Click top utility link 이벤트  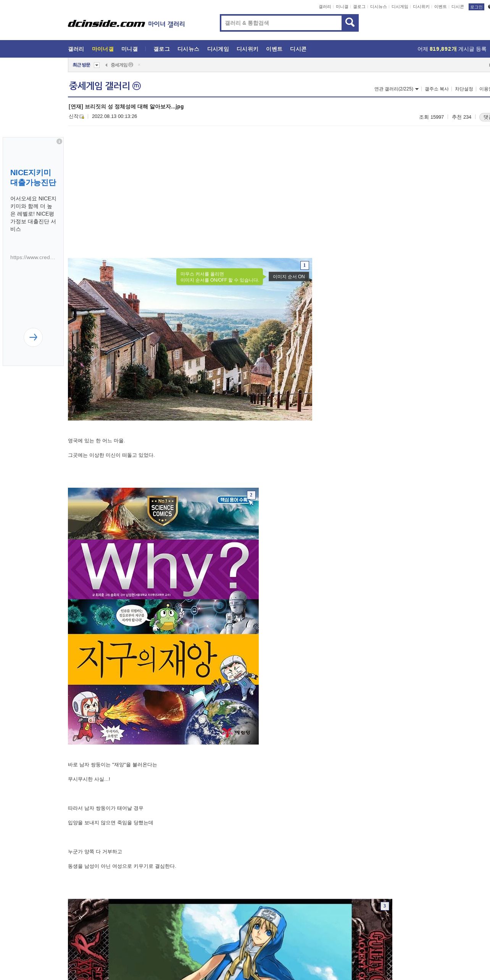440,7
